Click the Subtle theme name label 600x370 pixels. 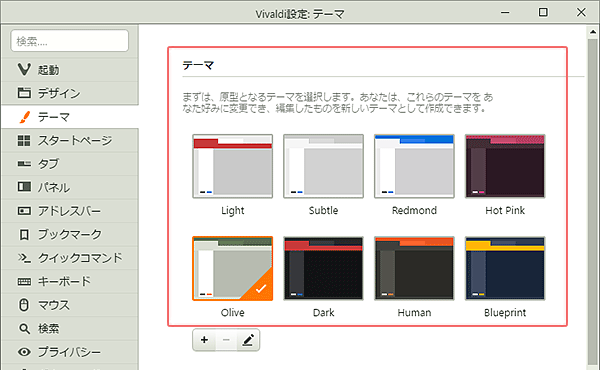click(323, 210)
